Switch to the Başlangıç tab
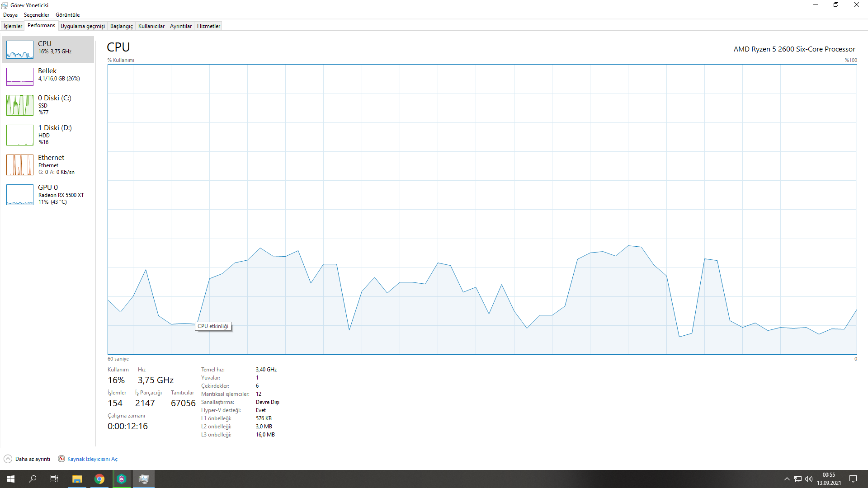The height and width of the screenshot is (488, 868). [121, 26]
